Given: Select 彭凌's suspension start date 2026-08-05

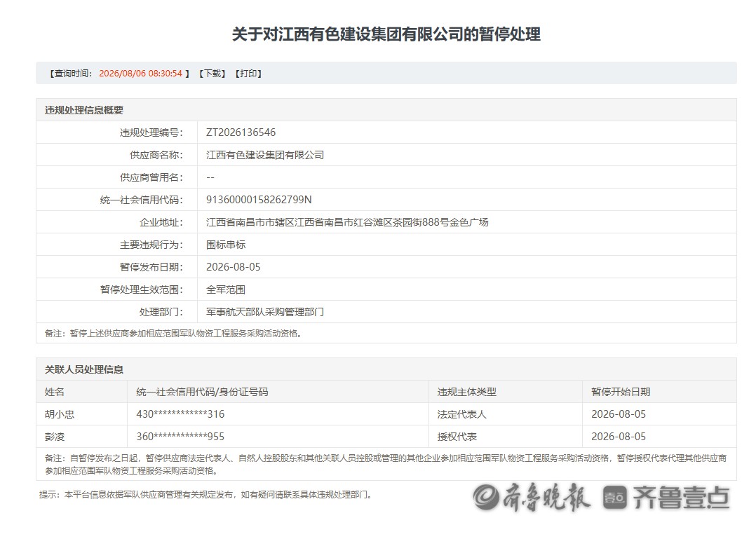Looking at the screenshot, I should coord(619,437).
